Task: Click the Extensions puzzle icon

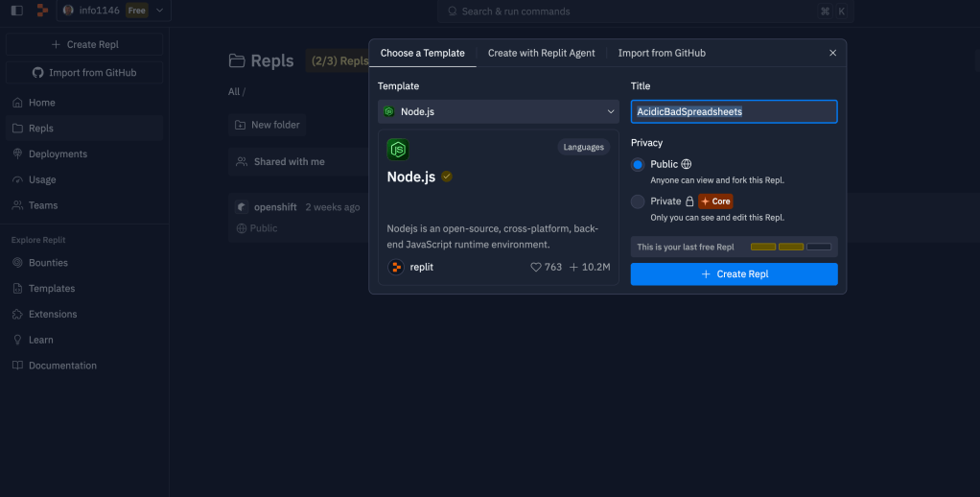Action: tap(17, 314)
